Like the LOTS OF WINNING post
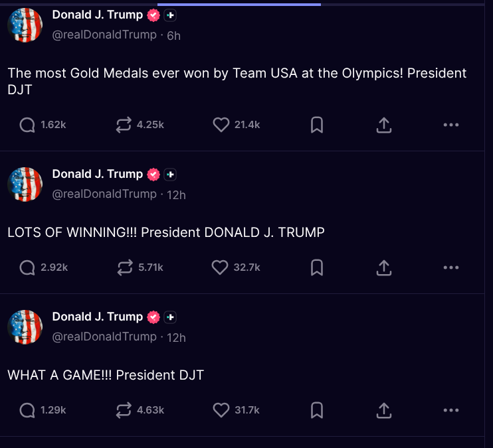Viewport: 493px width, 448px height. pyautogui.click(x=220, y=267)
